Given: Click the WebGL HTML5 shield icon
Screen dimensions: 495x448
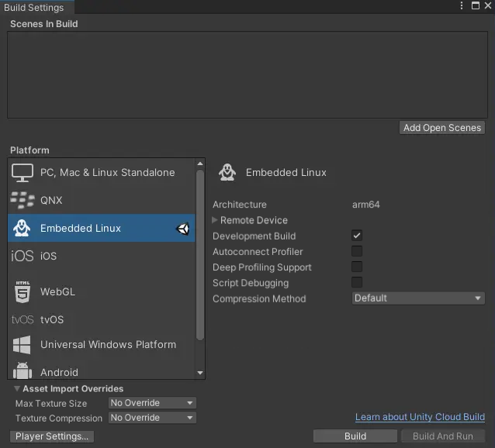Looking at the screenshot, I should (x=22, y=291).
